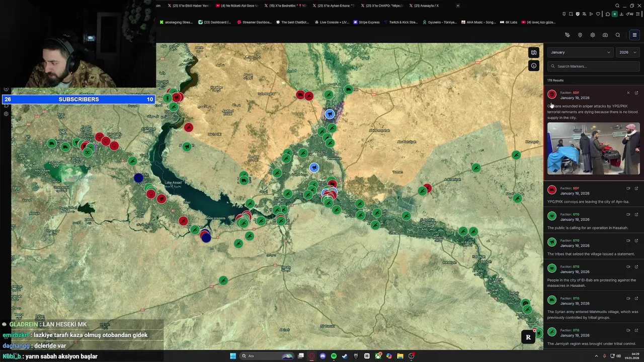Open Spotify from the taskbar
644x362 pixels.
click(x=334, y=356)
